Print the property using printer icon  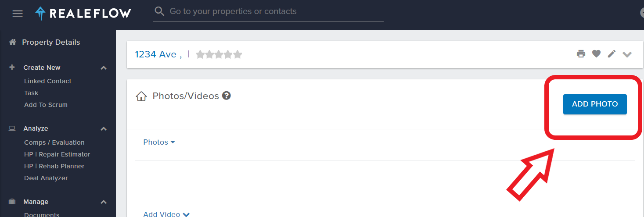[581, 54]
